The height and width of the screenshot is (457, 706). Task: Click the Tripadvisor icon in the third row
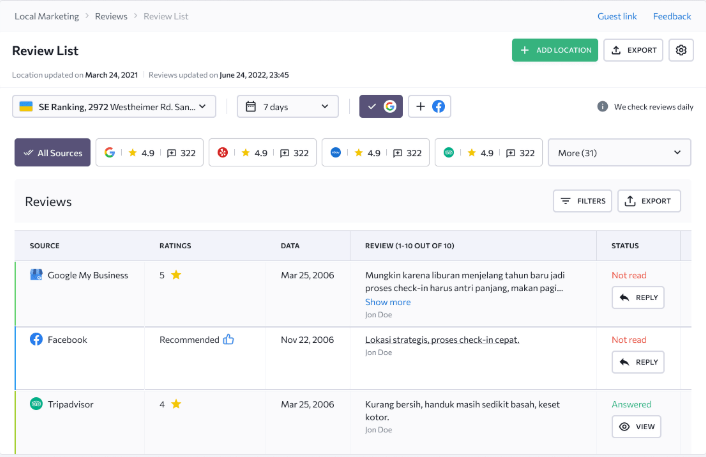pos(36,404)
